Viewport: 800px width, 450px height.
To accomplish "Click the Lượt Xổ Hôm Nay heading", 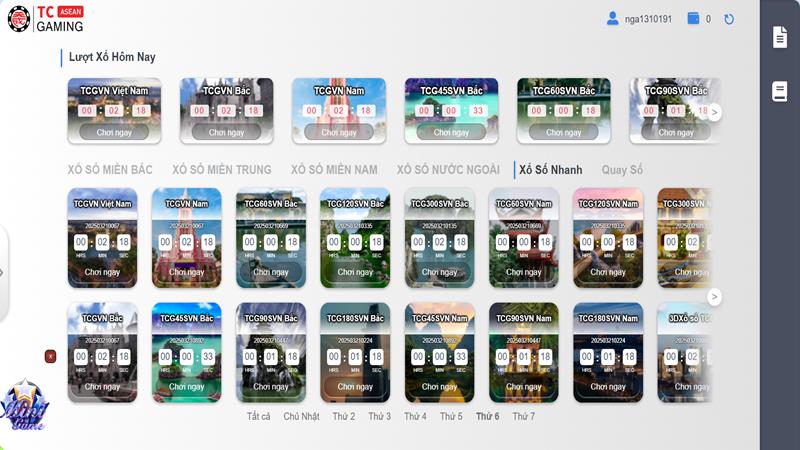I will [x=112, y=57].
